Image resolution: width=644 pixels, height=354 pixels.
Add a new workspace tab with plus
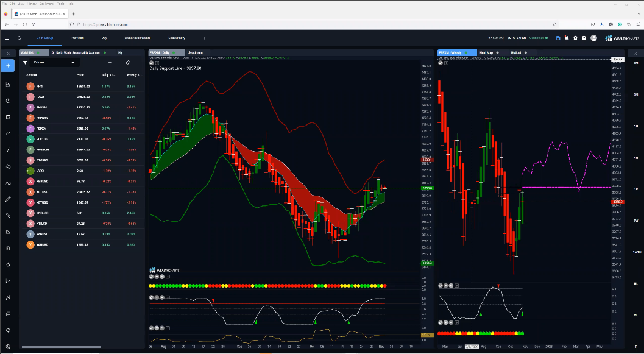205,38
